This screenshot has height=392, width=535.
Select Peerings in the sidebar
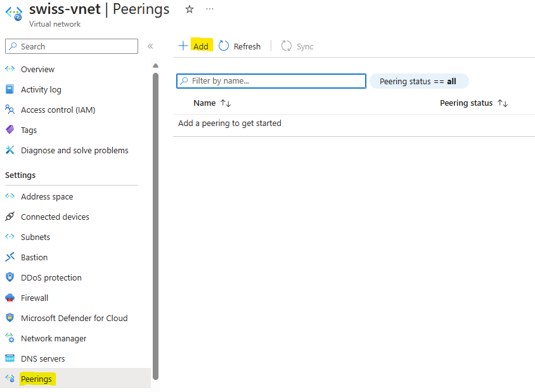pyautogui.click(x=36, y=379)
